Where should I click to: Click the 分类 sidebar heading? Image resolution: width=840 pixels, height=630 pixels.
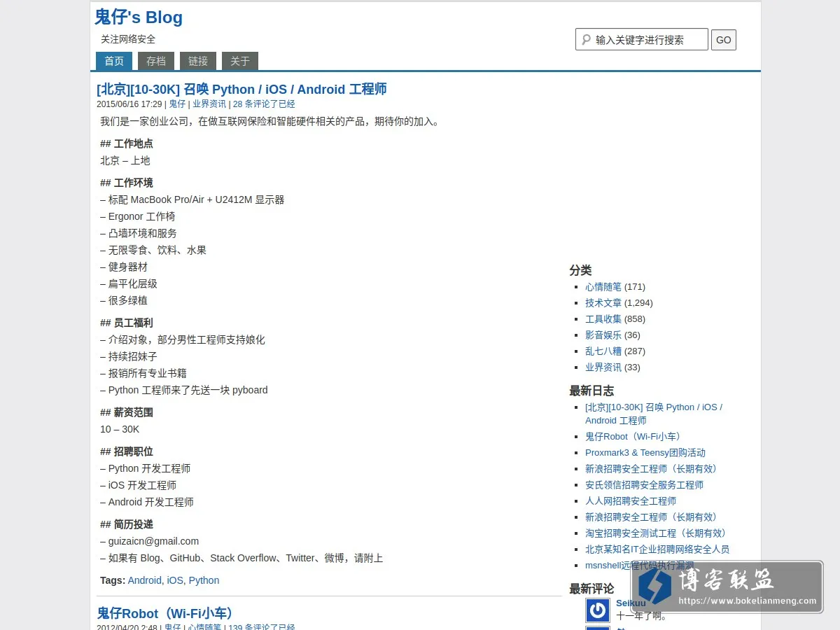click(580, 270)
